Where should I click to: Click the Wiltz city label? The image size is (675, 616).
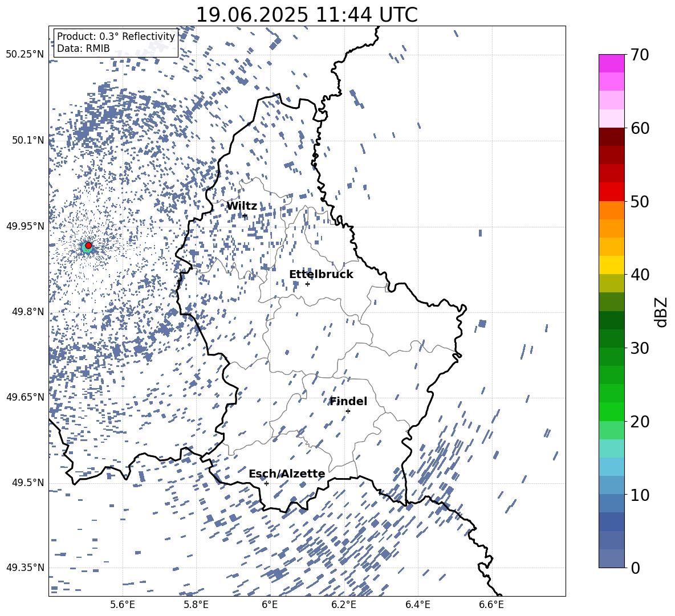pos(242,206)
